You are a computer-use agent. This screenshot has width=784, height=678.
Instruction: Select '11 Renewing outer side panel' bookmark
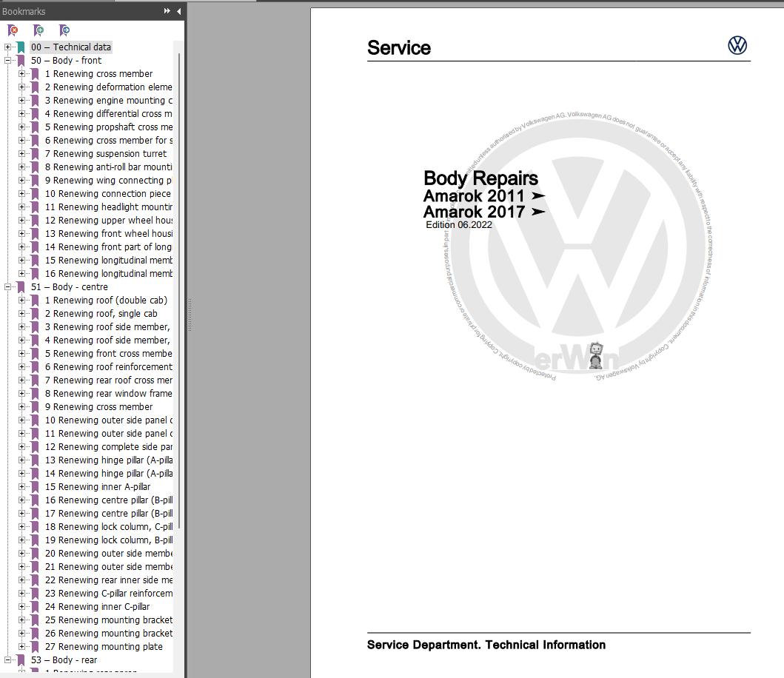click(109, 434)
